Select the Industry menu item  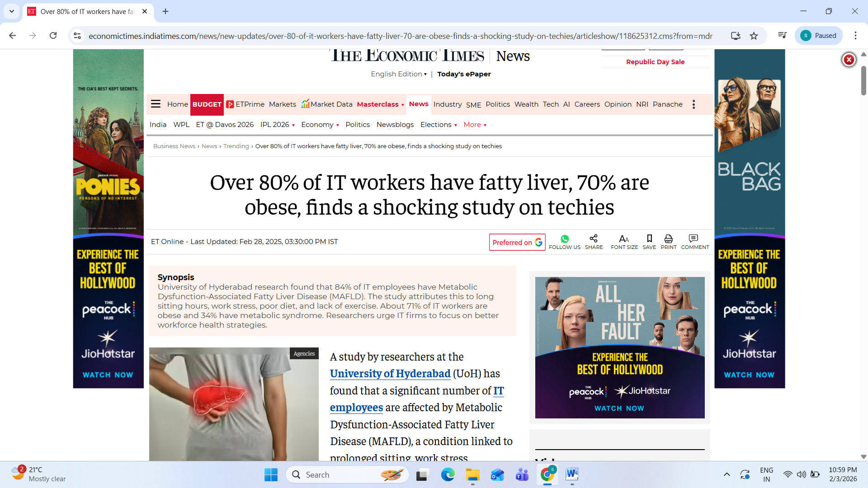point(448,104)
